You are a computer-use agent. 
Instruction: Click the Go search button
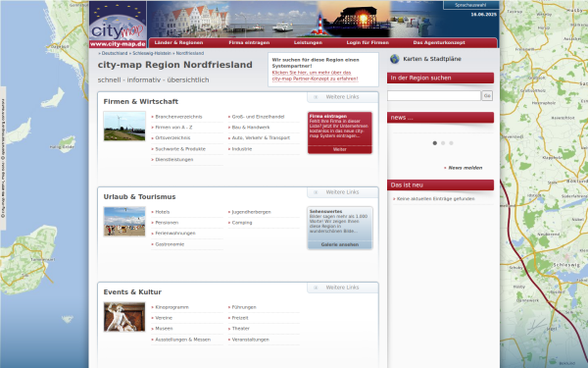pos(487,96)
